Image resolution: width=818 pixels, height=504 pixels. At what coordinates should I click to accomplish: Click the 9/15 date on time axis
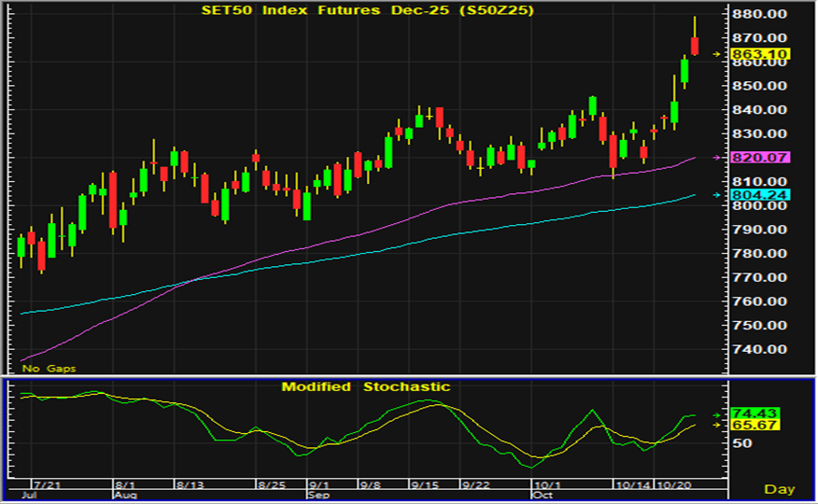425,485
